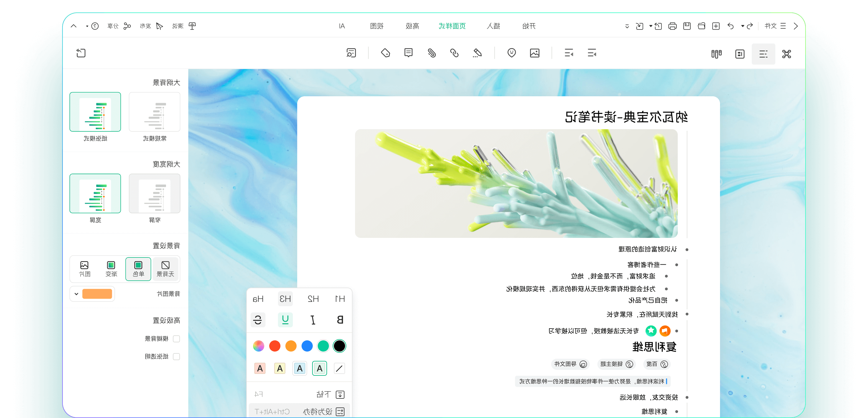Select the 页面样式 tab
The height and width of the screenshot is (418, 868).
[x=452, y=26]
